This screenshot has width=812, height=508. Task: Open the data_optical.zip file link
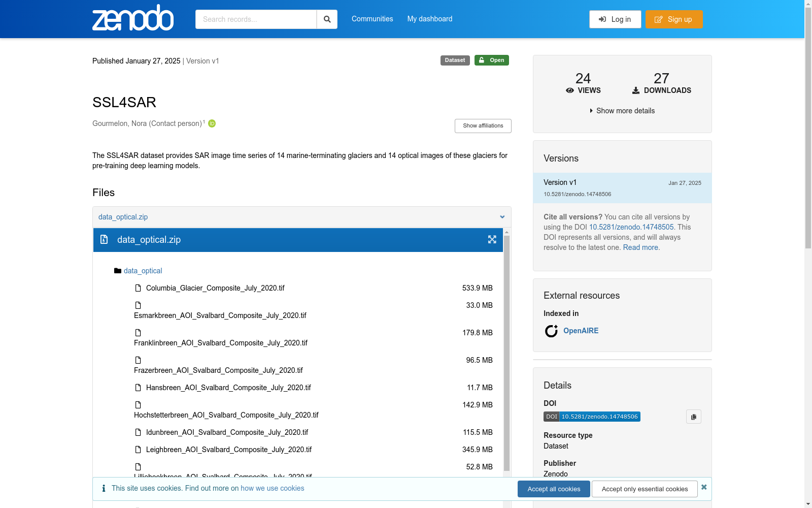point(123,217)
